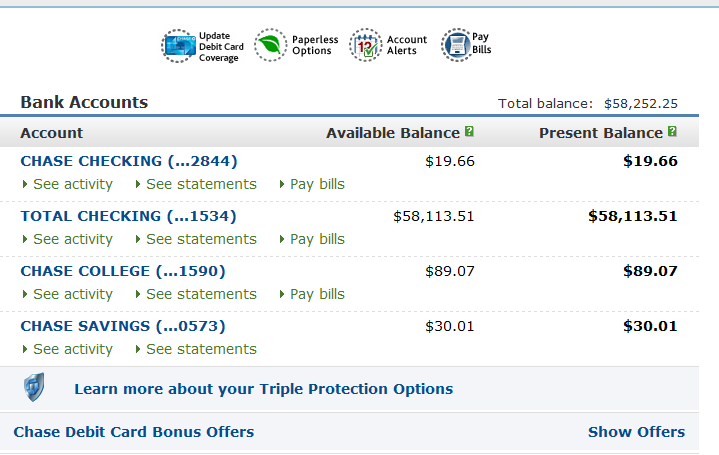Image resolution: width=719 pixels, height=455 pixels.
Task: Show Offers for debit card bonuses
Action: point(636,432)
